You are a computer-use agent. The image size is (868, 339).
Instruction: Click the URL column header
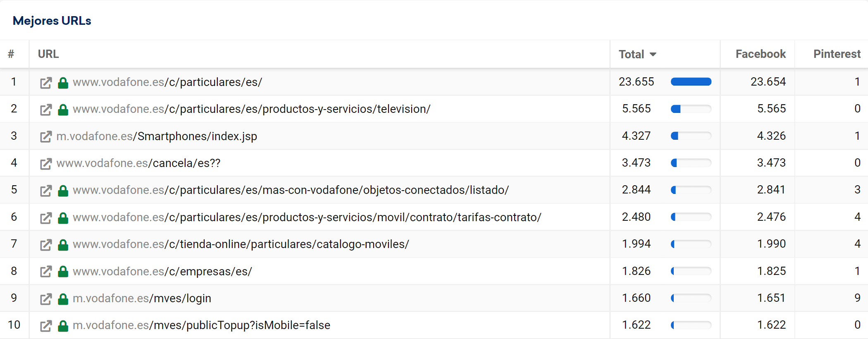click(48, 54)
